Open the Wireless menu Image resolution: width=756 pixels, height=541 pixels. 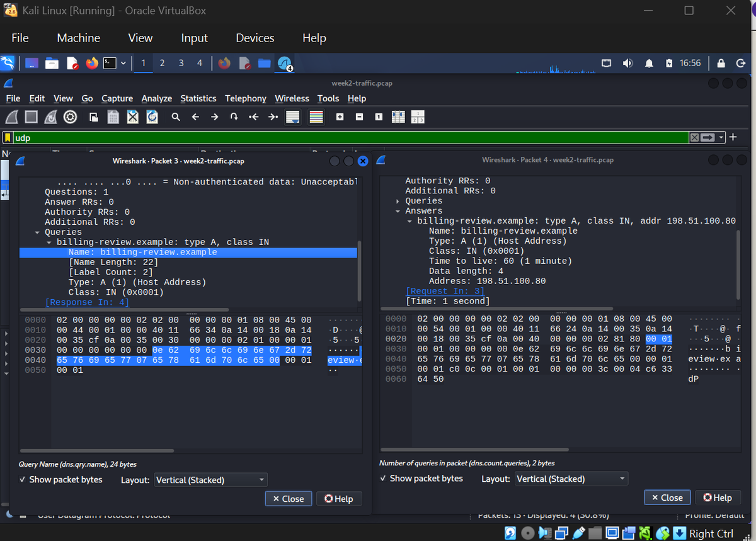(292, 98)
